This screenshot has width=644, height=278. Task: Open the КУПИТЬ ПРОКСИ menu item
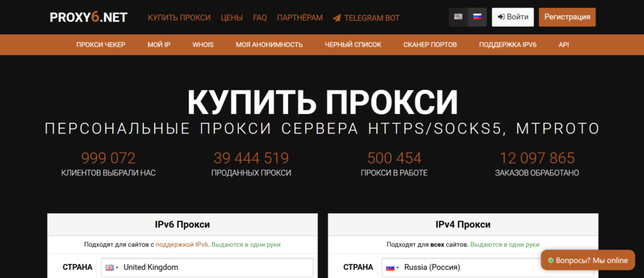(x=179, y=18)
